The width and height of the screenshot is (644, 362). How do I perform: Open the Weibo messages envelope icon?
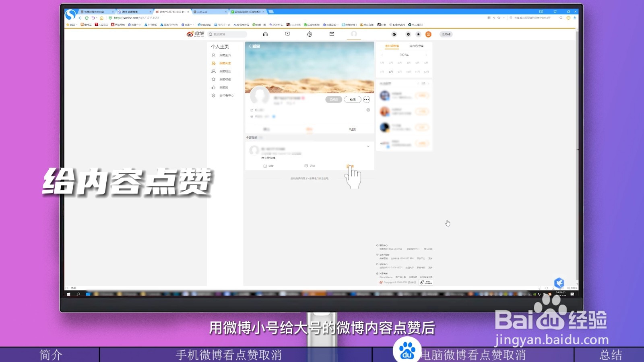(332, 34)
